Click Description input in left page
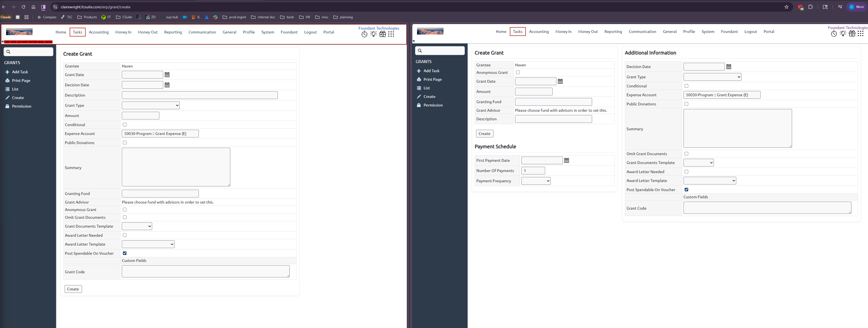 [200, 95]
